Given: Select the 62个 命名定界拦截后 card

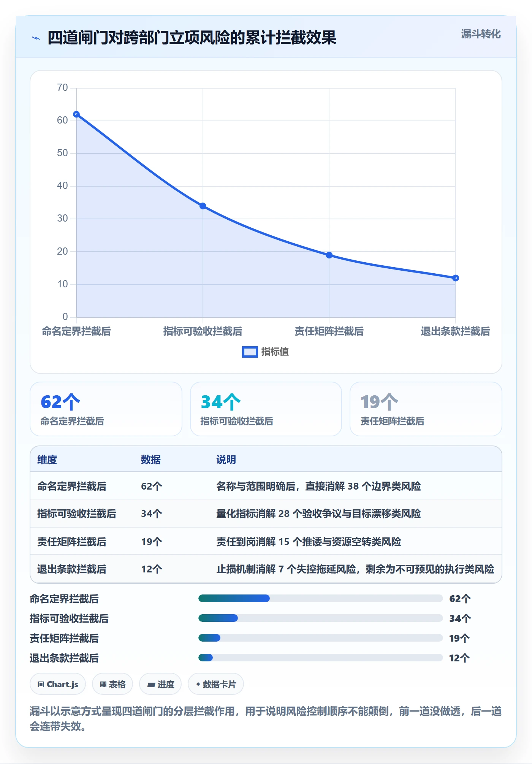Looking at the screenshot, I should pyautogui.click(x=106, y=409).
